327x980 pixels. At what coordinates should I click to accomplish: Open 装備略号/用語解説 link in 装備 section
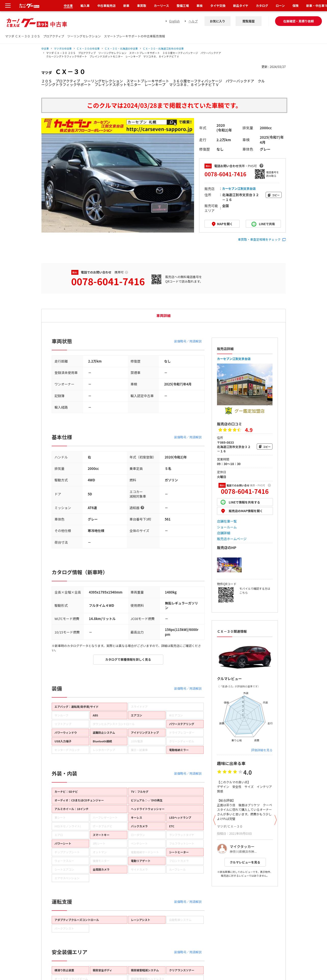188,689
